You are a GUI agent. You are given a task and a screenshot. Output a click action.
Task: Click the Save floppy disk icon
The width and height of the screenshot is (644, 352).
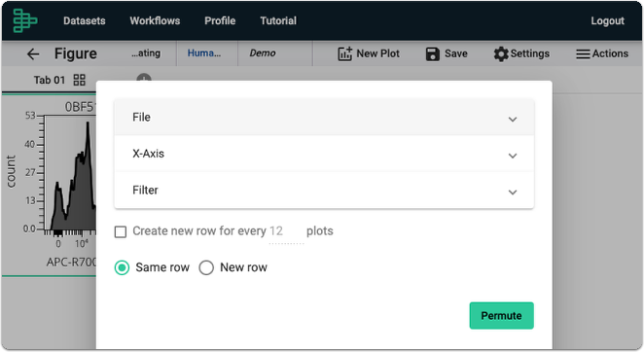tap(433, 53)
